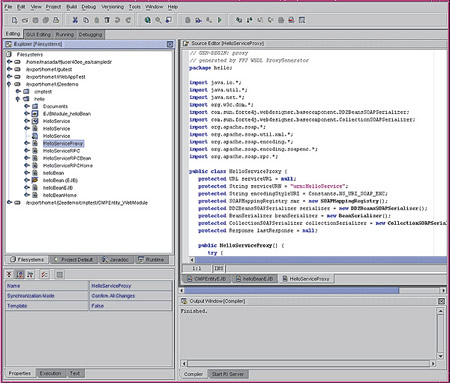Expand the cmptest folder node
This screenshot has width=450, height=383.
coord(18,91)
